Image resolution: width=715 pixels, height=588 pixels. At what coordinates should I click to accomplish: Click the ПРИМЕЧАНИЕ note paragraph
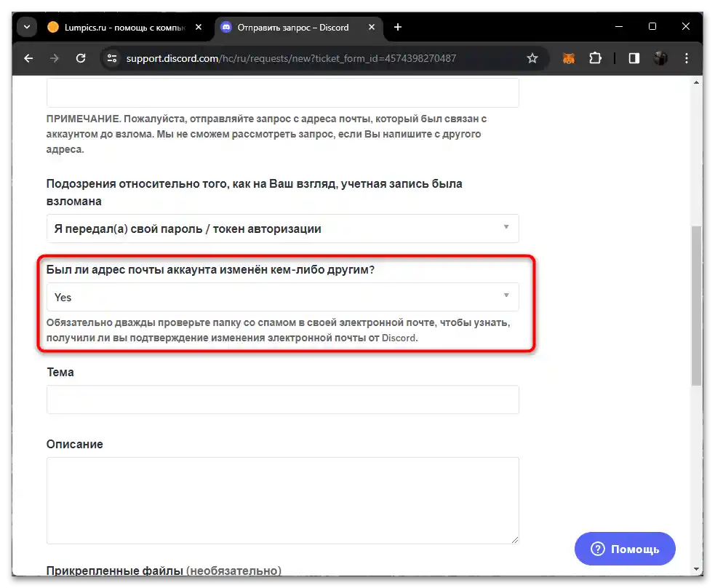click(x=266, y=134)
